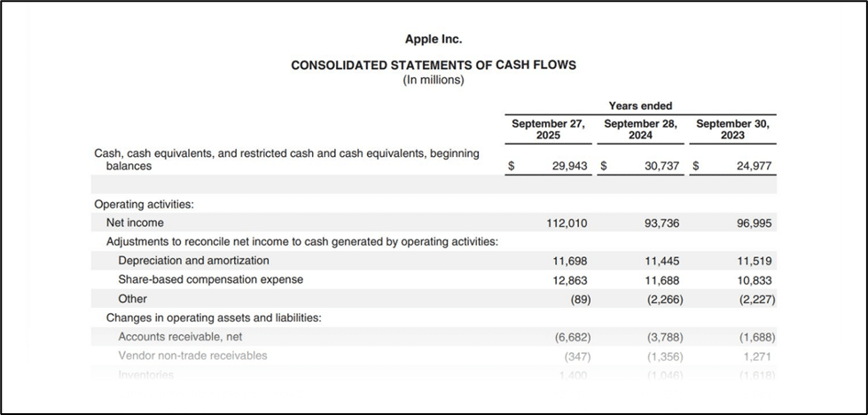Click the 12,863 share-based compensation value

pyautogui.click(x=569, y=279)
